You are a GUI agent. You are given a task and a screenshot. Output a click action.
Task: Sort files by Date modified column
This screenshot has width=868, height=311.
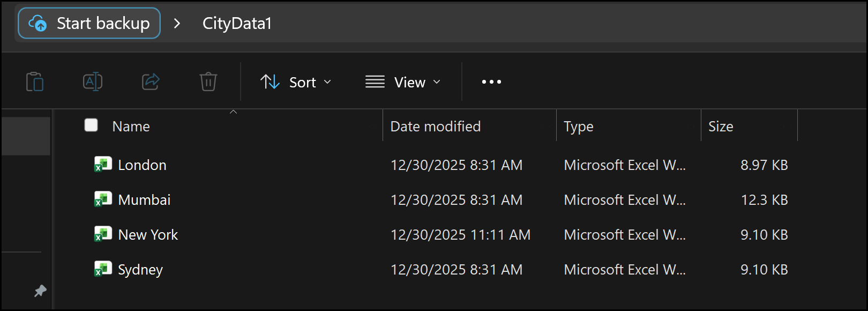[x=436, y=127]
